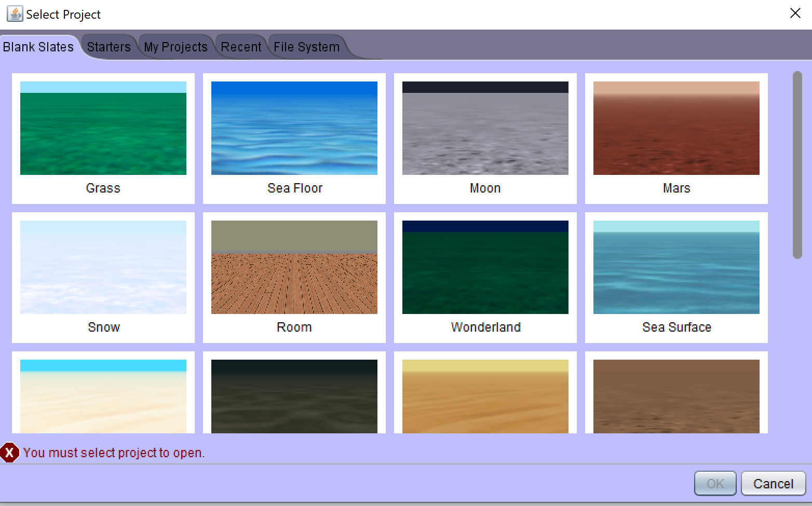
Task: Pick the brown dirt thumbnail in third row
Action: 676,396
